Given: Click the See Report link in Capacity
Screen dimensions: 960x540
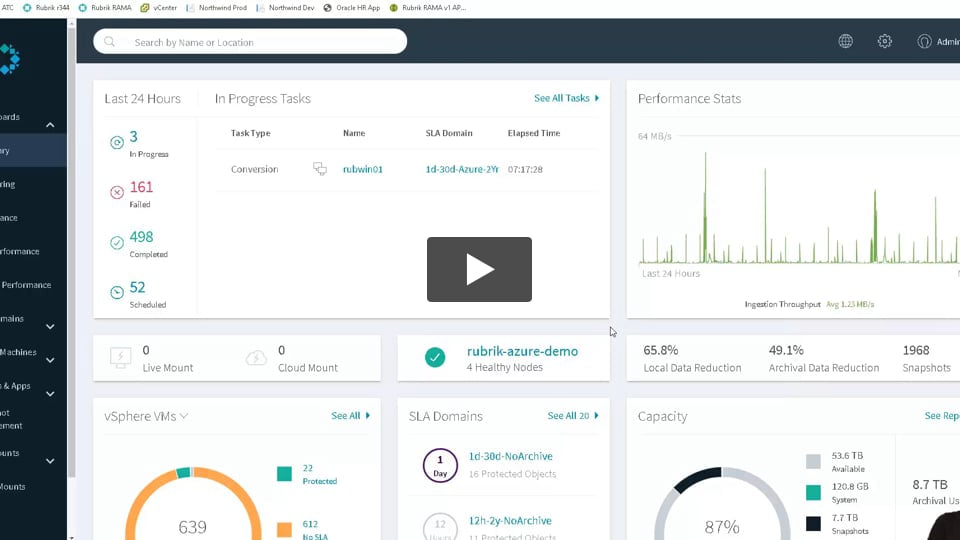Looking at the screenshot, I should pos(942,416).
